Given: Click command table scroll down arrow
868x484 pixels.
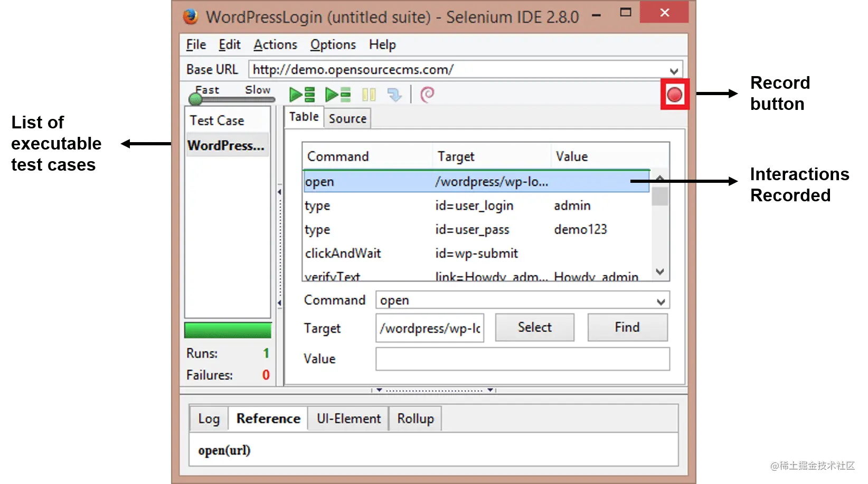Looking at the screenshot, I should 660,272.
